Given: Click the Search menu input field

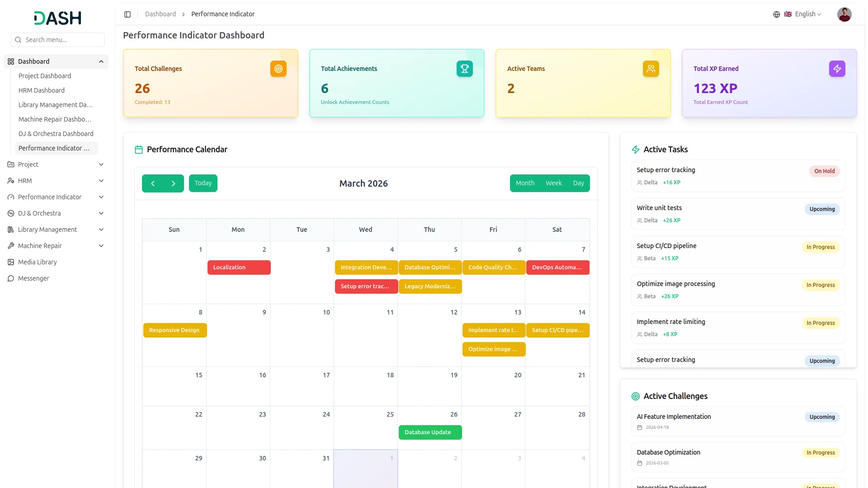Looking at the screenshot, I should coord(62,40).
